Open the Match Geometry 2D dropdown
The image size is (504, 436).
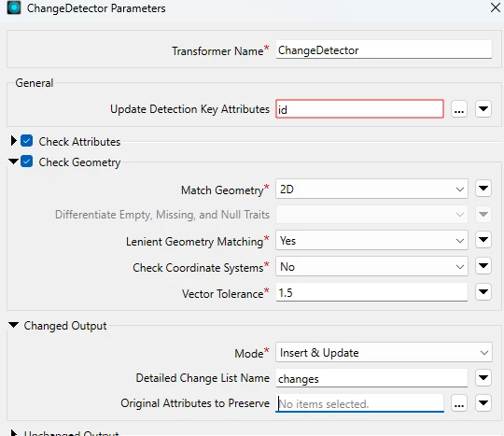(371, 190)
